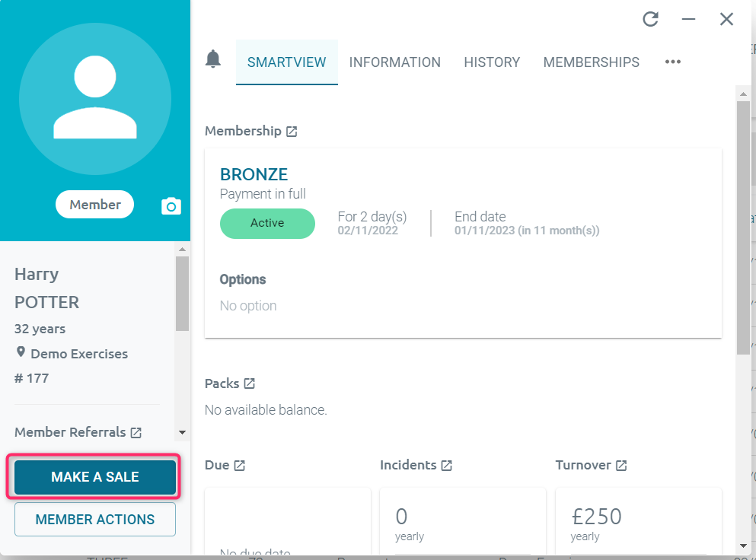Open Turnover external link icon
756x560 pixels.
(x=621, y=466)
